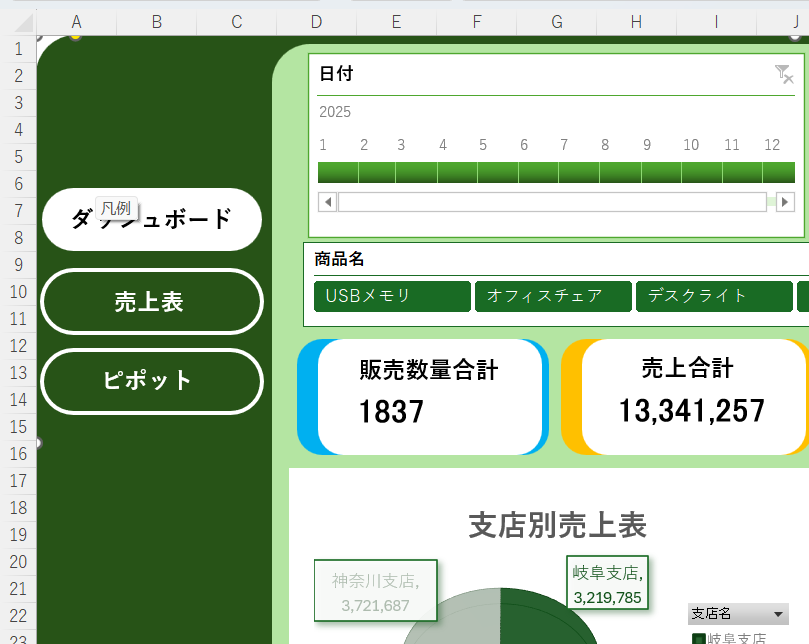Click the 支店別売上表 chart title
Viewport: 809px width, 644px height.
click(557, 525)
